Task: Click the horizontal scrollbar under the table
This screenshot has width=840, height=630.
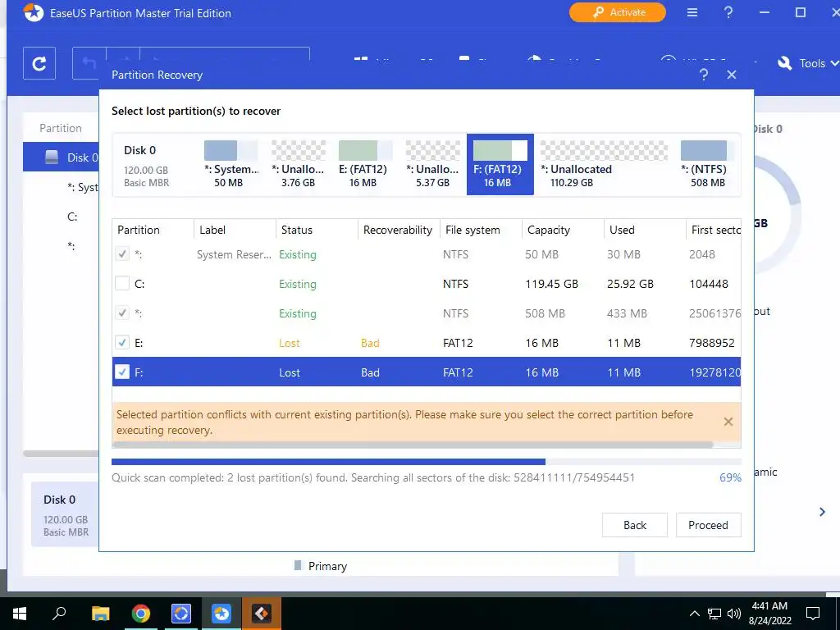Action: point(413,445)
